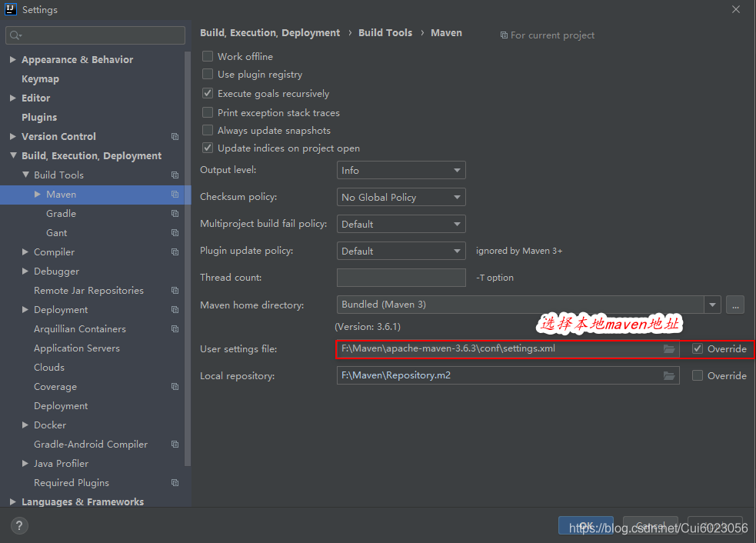The image size is (756, 543).
Task: Check Override for Local repository
Action: [x=698, y=375]
